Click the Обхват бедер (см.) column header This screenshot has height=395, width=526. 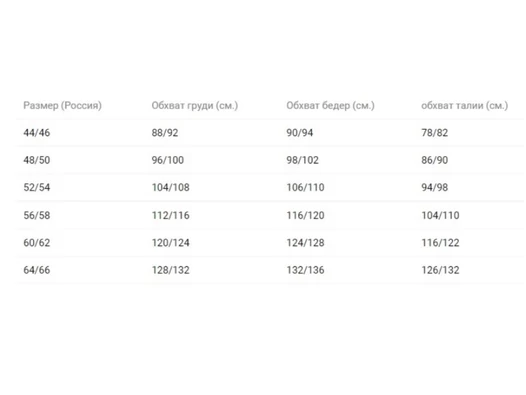tap(330, 105)
